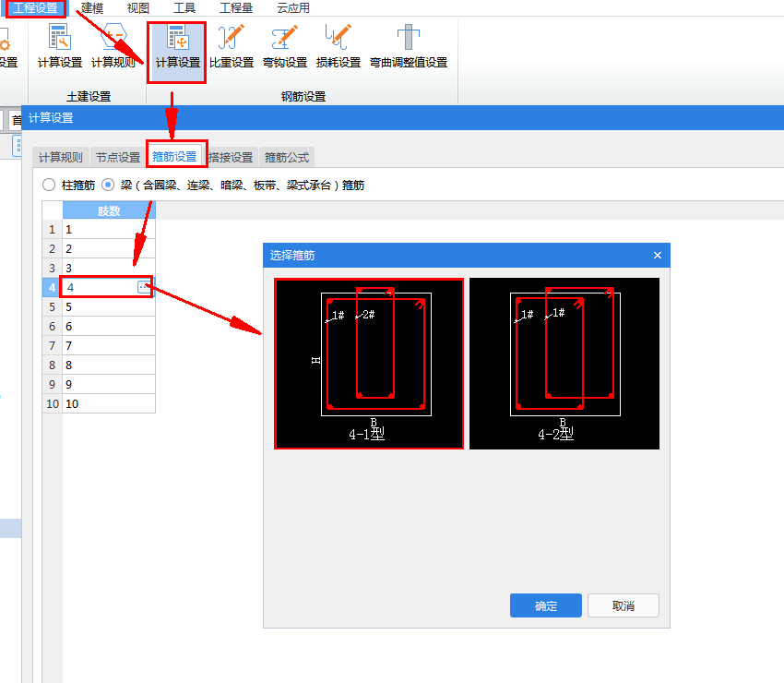Click the 确定 button
Viewport: 784px width, 683px height.
tap(545, 605)
